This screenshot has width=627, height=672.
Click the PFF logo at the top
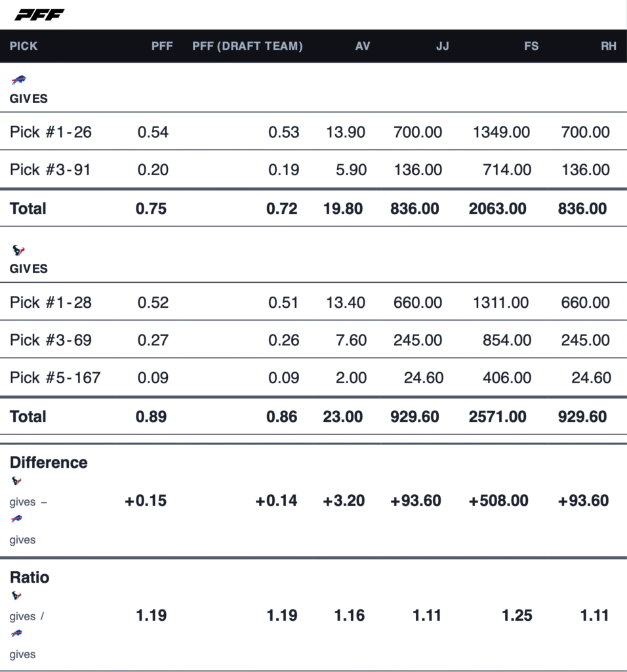tap(39, 14)
